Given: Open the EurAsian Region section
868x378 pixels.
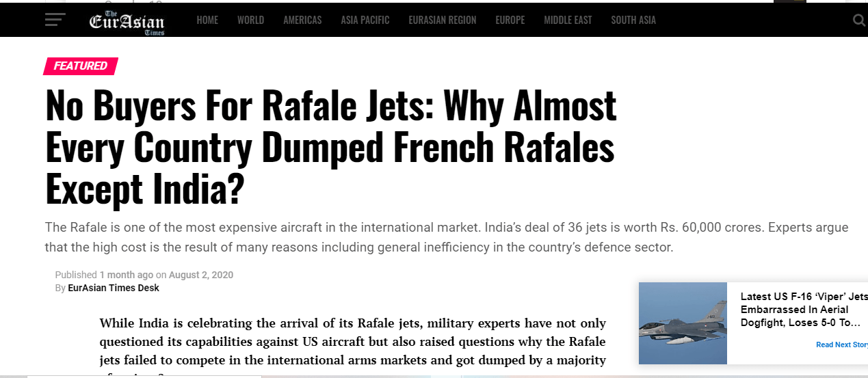Looking at the screenshot, I should (x=443, y=21).
